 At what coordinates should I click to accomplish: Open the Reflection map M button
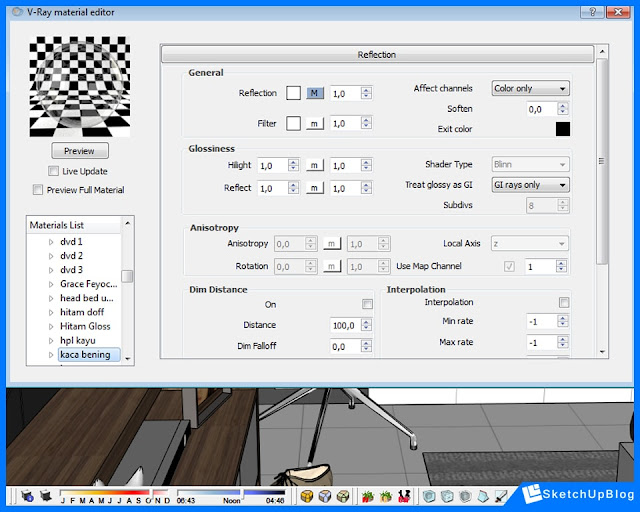[x=315, y=93]
